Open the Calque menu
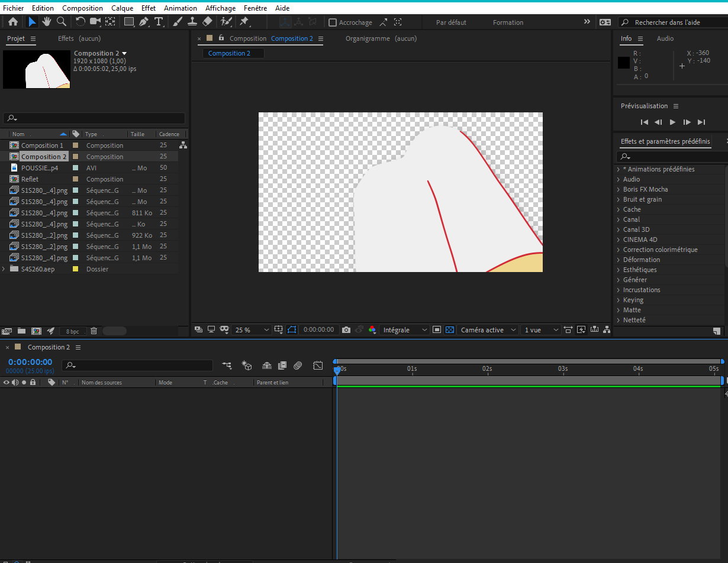728x563 pixels. 123,8
